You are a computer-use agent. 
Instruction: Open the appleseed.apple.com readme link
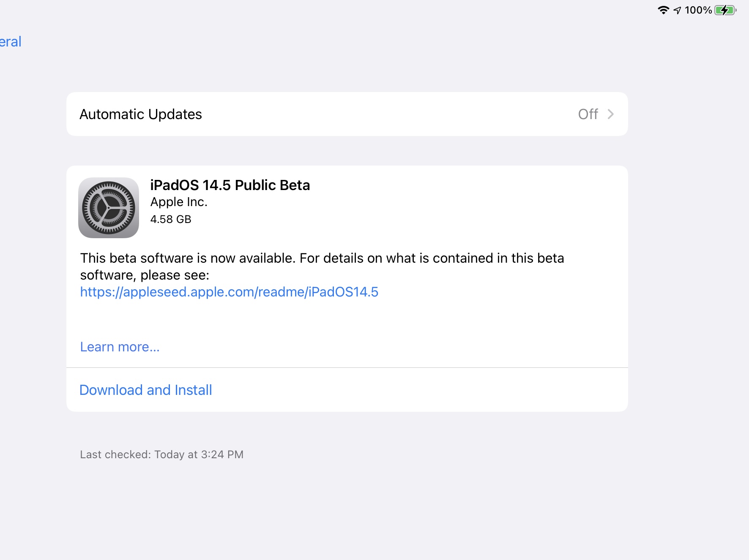229,292
